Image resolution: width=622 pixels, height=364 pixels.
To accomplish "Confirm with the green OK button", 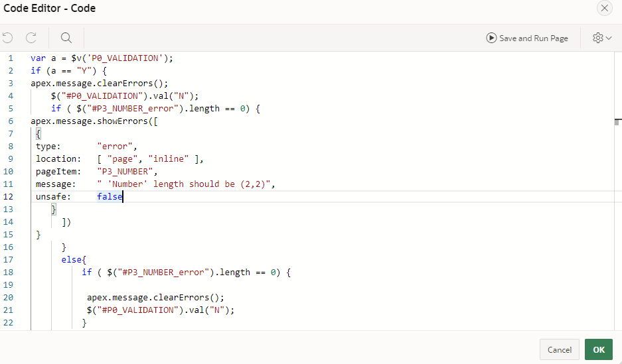I will [x=599, y=349].
